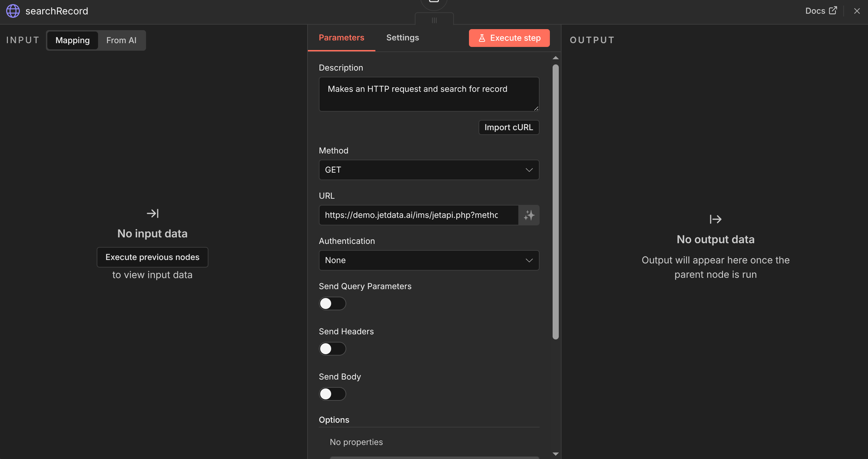Switch to the Settings tab
The width and height of the screenshot is (868, 459).
(402, 38)
